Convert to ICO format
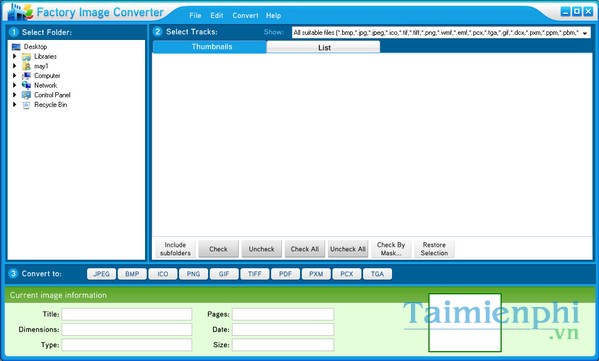 click(163, 274)
